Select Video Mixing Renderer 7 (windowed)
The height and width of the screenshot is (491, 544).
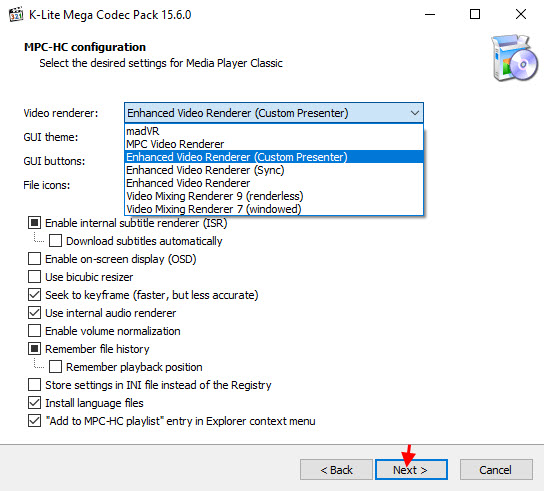tap(274, 209)
